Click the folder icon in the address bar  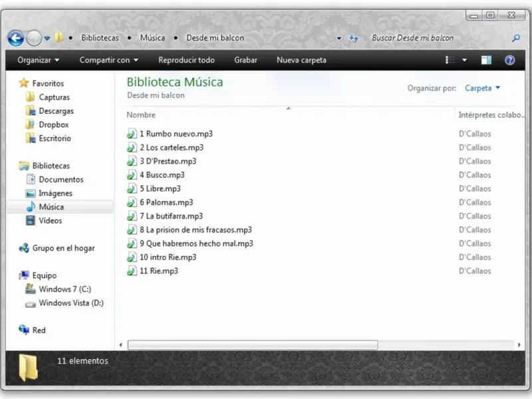coord(59,37)
